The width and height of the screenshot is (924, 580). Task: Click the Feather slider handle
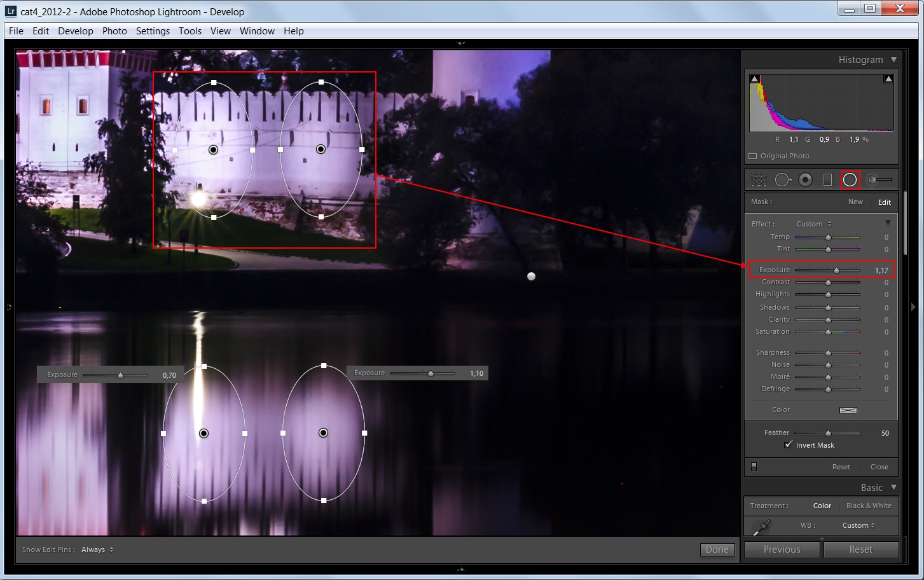pyautogui.click(x=828, y=432)
